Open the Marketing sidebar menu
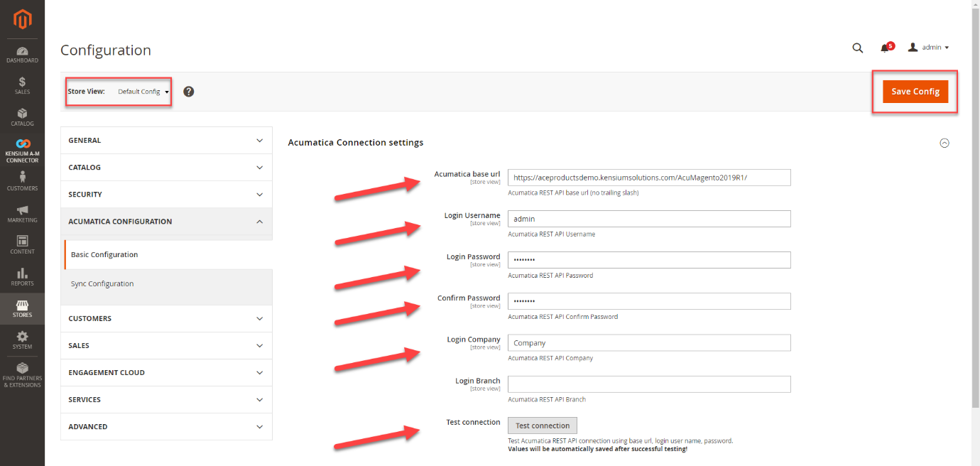 pos(22,214)
